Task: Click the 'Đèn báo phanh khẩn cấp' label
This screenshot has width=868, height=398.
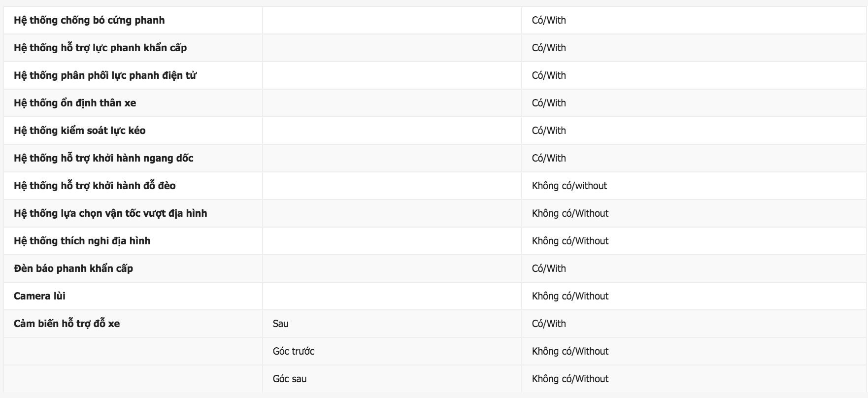Action: coord(73,268)
